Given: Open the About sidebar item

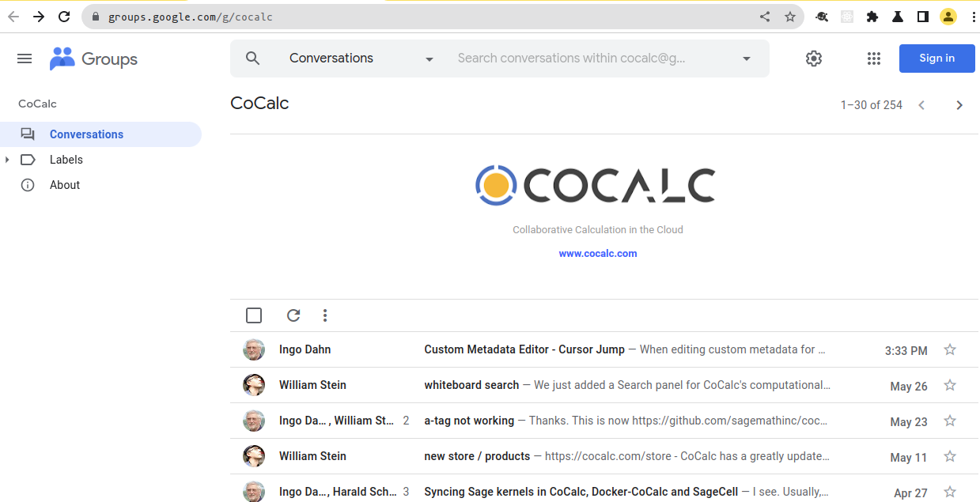Looking at the screenshot, I should tap(64, 185).
